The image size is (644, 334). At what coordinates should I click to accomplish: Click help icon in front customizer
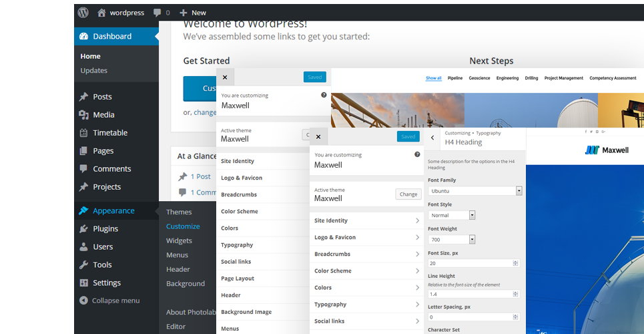[x=417, y=155]
